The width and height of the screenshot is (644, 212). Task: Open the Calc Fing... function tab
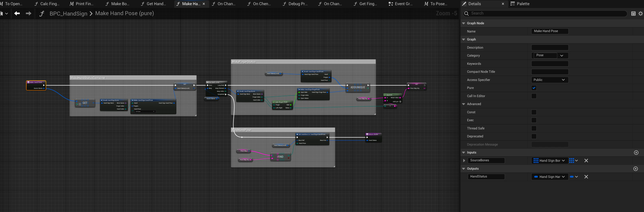point(47,4)
